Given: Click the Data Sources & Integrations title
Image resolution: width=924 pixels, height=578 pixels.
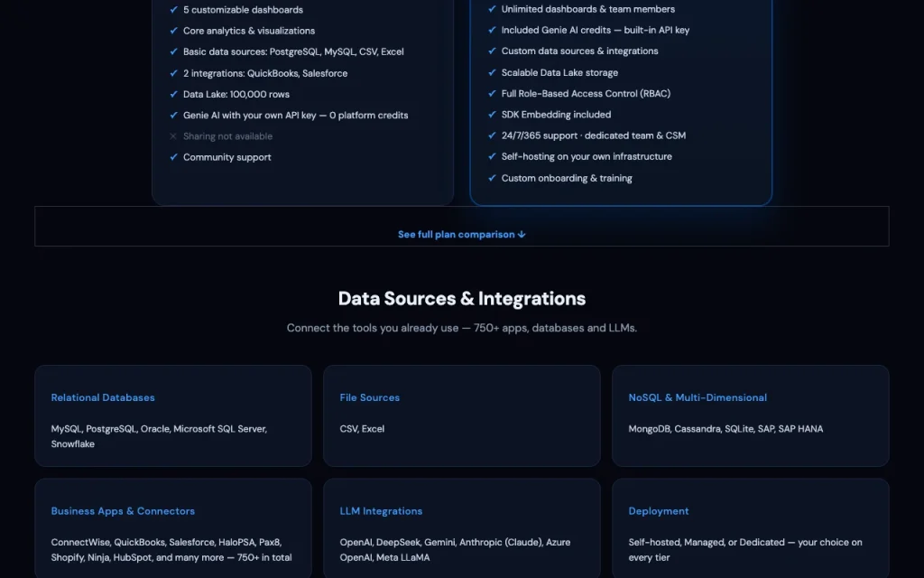Looking at the screenshot, I should click(461, 298).
